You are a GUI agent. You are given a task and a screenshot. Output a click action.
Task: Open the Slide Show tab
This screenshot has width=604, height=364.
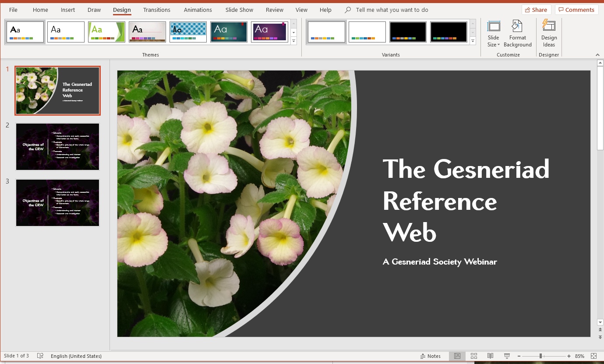(x=239, y=10)
